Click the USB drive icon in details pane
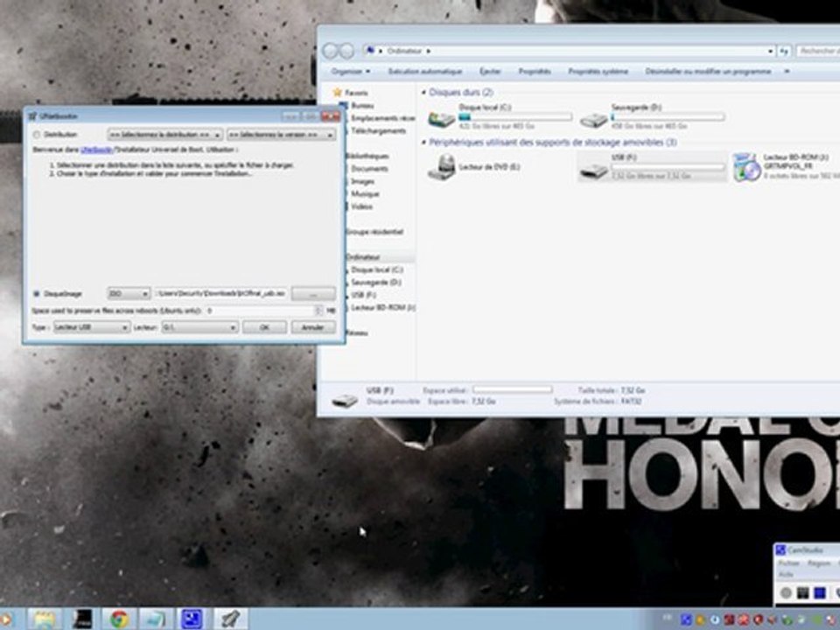 click(345, 400)
